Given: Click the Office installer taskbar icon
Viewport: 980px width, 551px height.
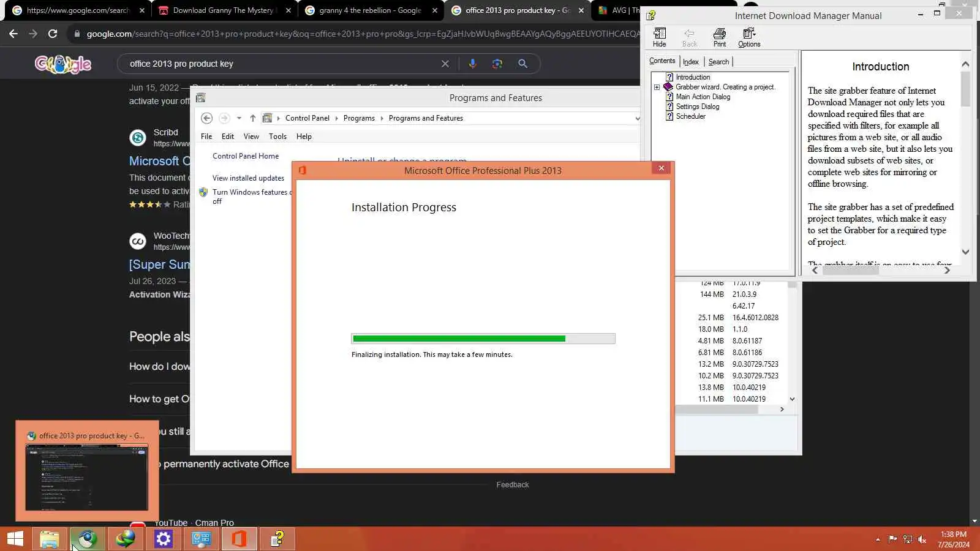Looking at the screenshot, I should (x=239, y=539).
